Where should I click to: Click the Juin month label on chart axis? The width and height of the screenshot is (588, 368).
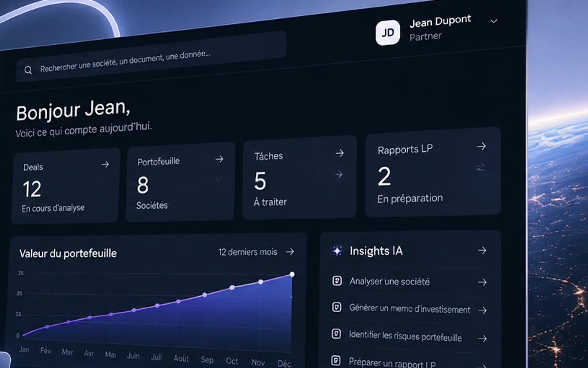tap(133, 355)
